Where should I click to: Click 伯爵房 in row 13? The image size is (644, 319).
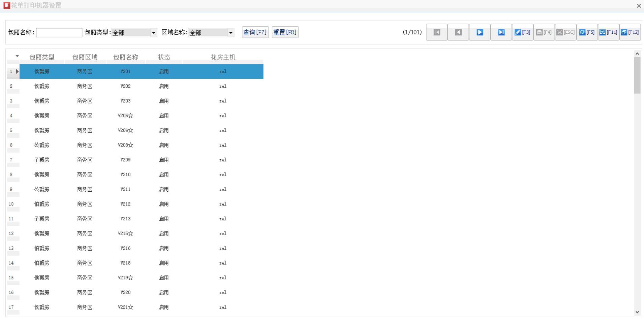(42, 248)
